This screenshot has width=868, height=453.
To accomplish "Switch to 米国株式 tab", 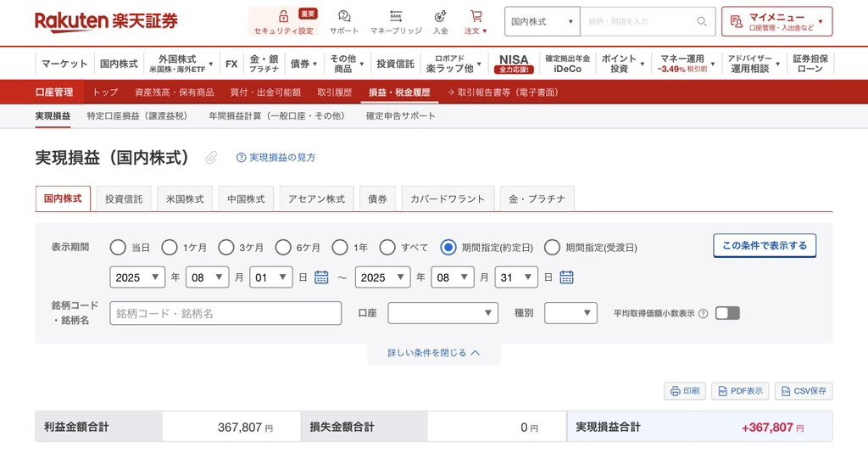I will (x=185, y=199).
